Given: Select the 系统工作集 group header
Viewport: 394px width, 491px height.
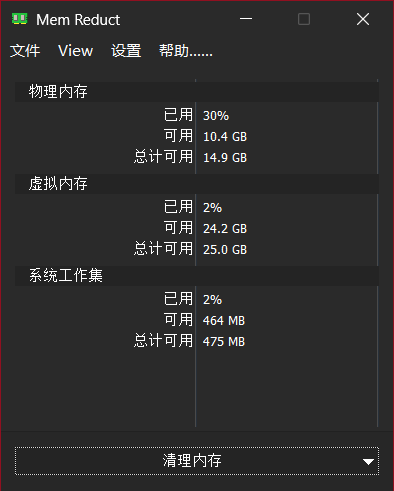Looking at the screenshot, I should pyautogui.click(x=197, y=276).
